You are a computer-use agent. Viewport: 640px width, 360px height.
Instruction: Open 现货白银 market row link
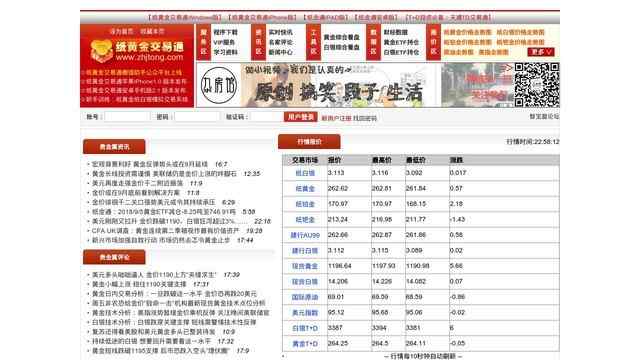click(305, 282)
